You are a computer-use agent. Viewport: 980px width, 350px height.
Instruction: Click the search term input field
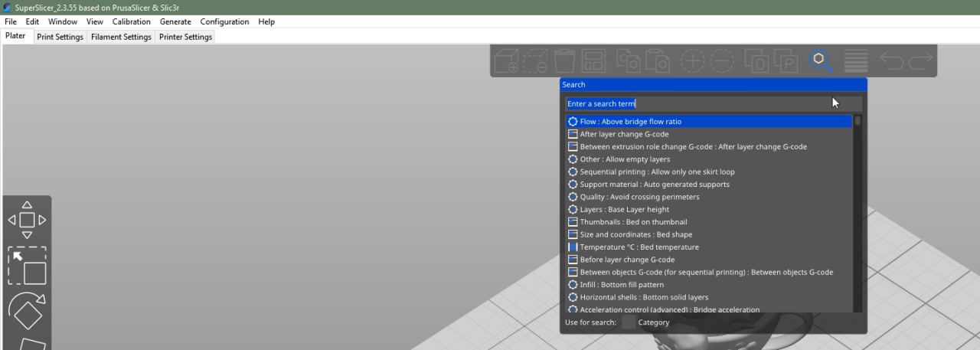(714, 103)
